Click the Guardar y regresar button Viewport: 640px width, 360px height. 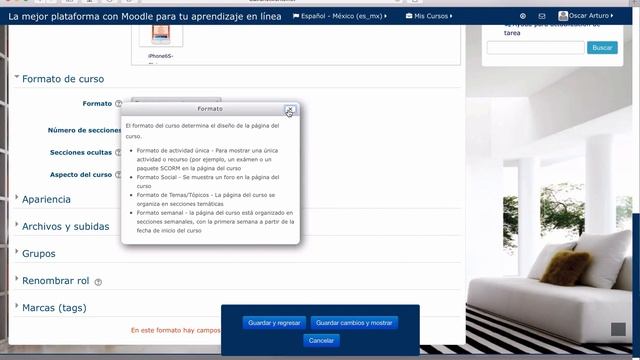tap(274, 323)
